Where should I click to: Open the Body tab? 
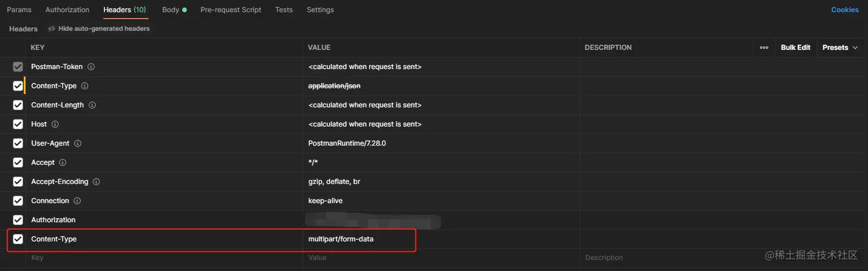(174, 10)
